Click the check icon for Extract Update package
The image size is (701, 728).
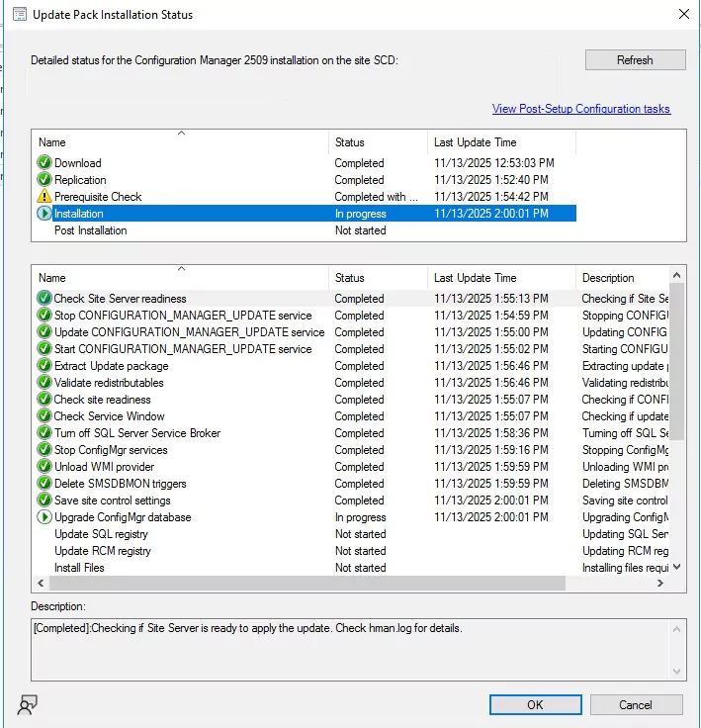[x=44, y=365]
